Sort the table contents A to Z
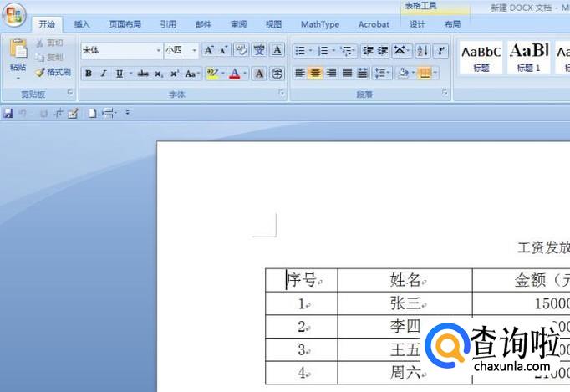The width and height of the screenshot is (570, 392). tap(422, 50)
